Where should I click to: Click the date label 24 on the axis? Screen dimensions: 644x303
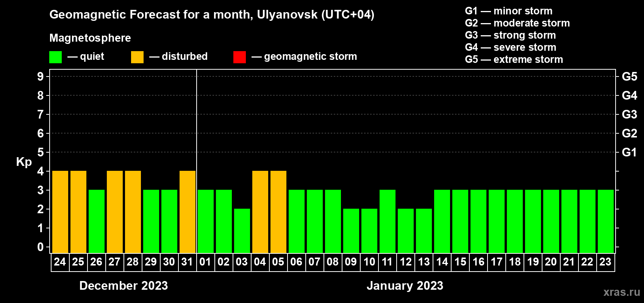[x=60, y=262]
